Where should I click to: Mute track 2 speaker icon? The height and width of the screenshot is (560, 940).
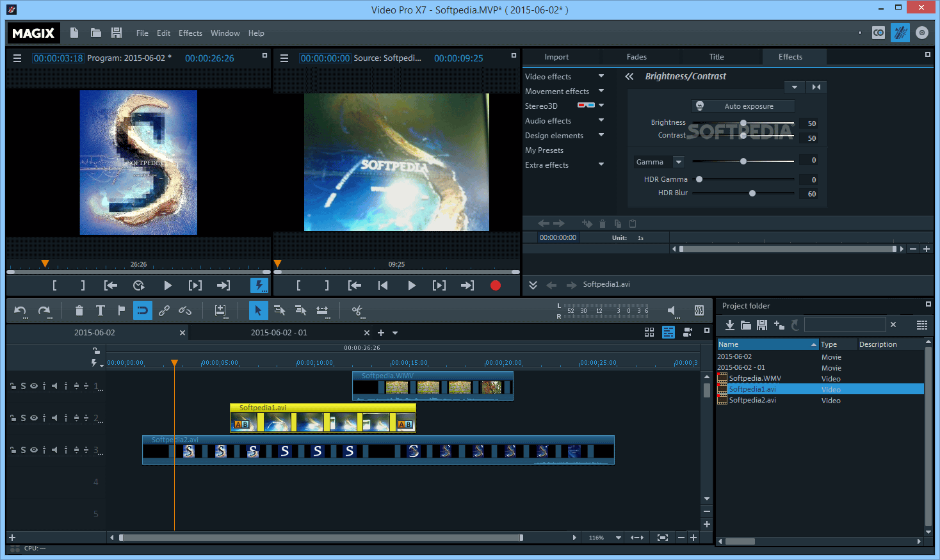tap(54, 418)
